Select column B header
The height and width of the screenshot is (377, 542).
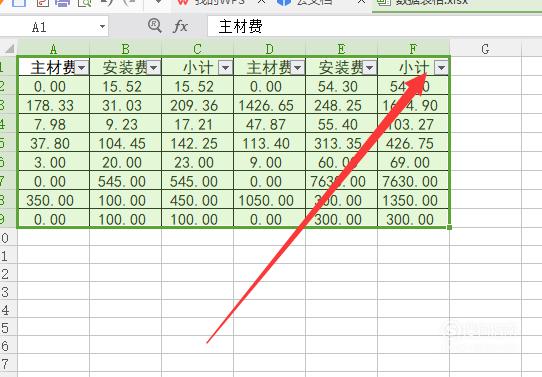pos(125,49)
